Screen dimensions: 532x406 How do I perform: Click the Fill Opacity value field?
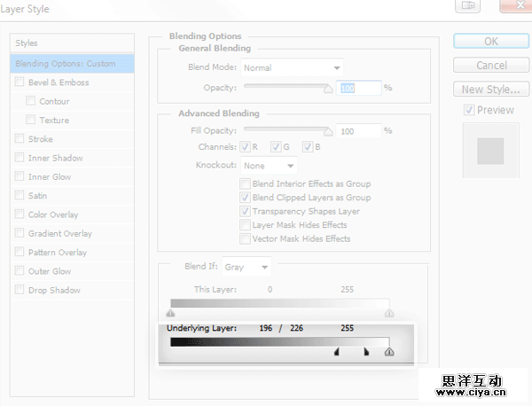click(x=358, y=131)
